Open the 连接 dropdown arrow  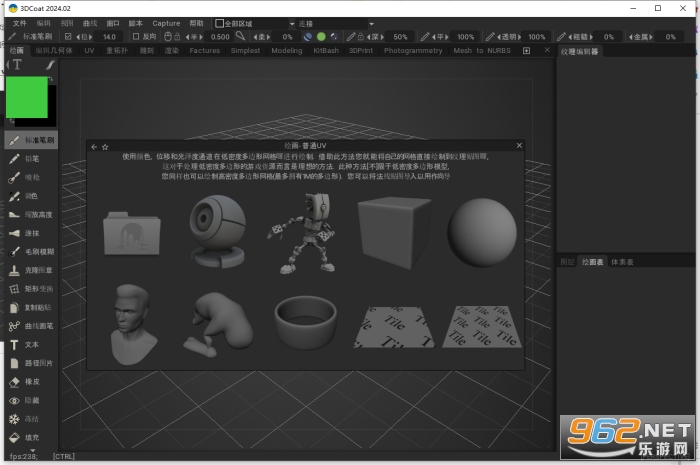click(x=371, y=24)
